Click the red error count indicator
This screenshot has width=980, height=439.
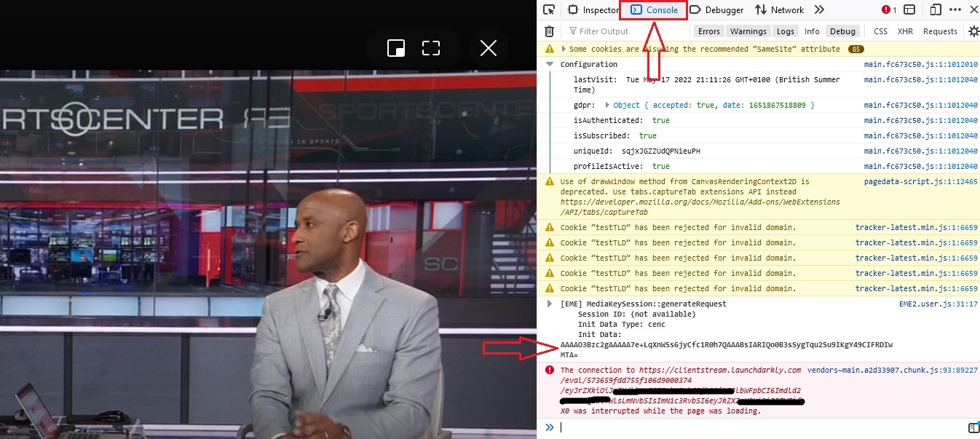(889, 9)
